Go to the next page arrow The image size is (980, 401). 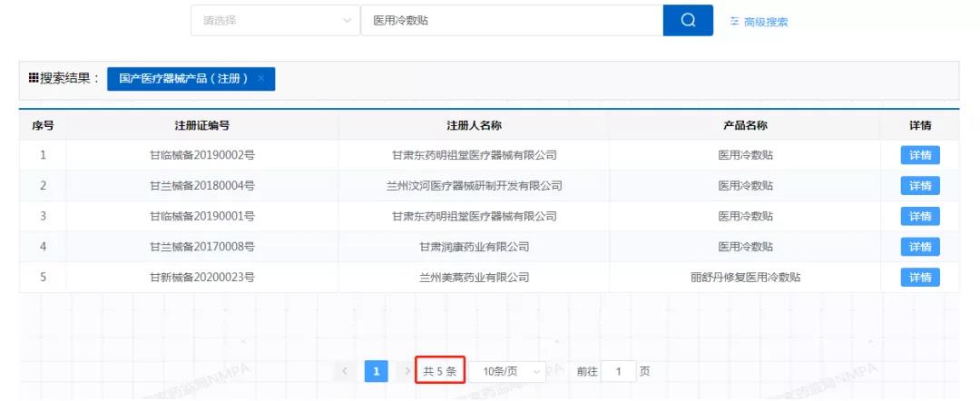407,371
